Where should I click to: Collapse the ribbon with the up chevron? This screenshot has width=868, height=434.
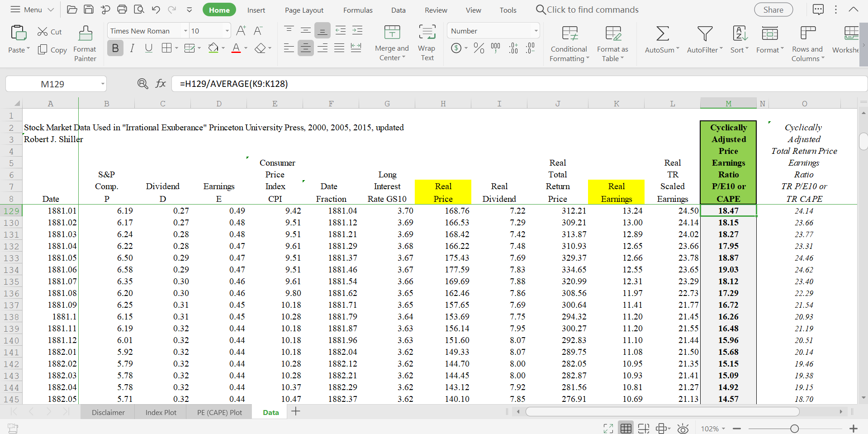[x=853, y=10]
